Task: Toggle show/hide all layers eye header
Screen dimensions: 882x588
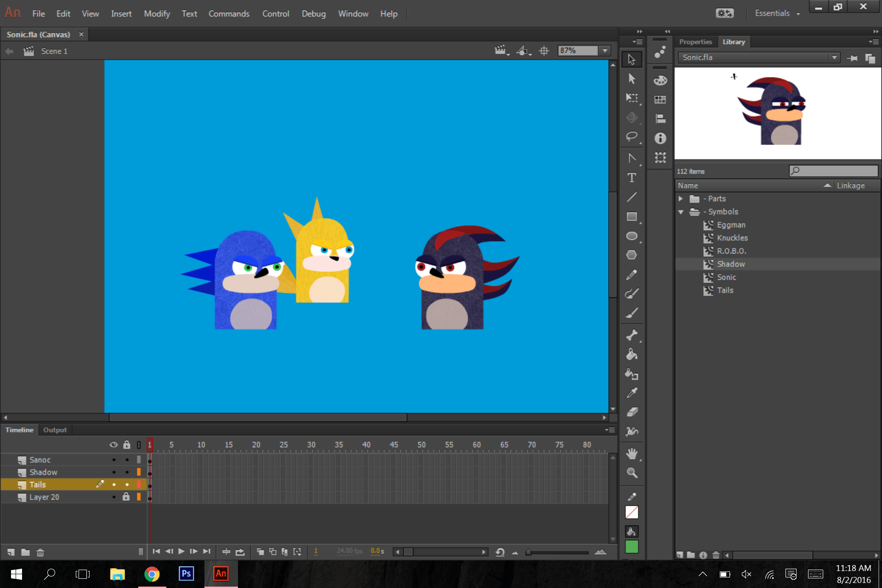Action: [x=114, y=445]
